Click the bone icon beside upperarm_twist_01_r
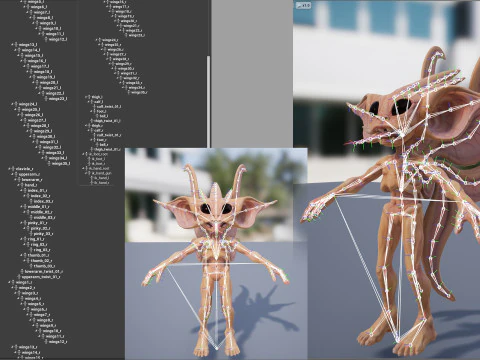Screen dimensions: 480x360 point(19,277)
